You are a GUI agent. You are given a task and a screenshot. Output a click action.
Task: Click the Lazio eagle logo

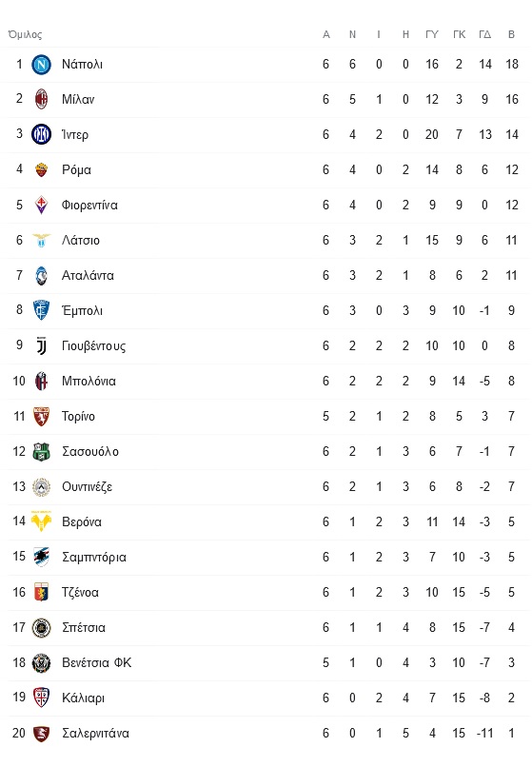click(x=42, y=240)
